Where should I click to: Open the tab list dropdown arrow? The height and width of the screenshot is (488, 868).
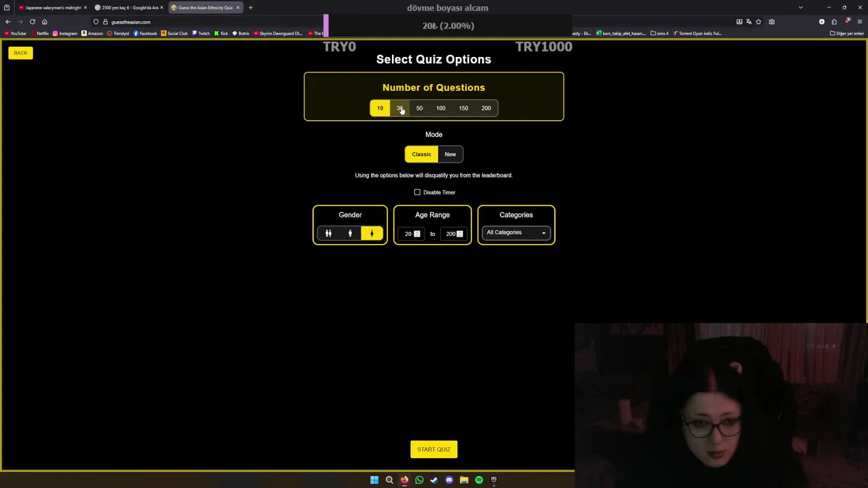(x=801, y=7)
